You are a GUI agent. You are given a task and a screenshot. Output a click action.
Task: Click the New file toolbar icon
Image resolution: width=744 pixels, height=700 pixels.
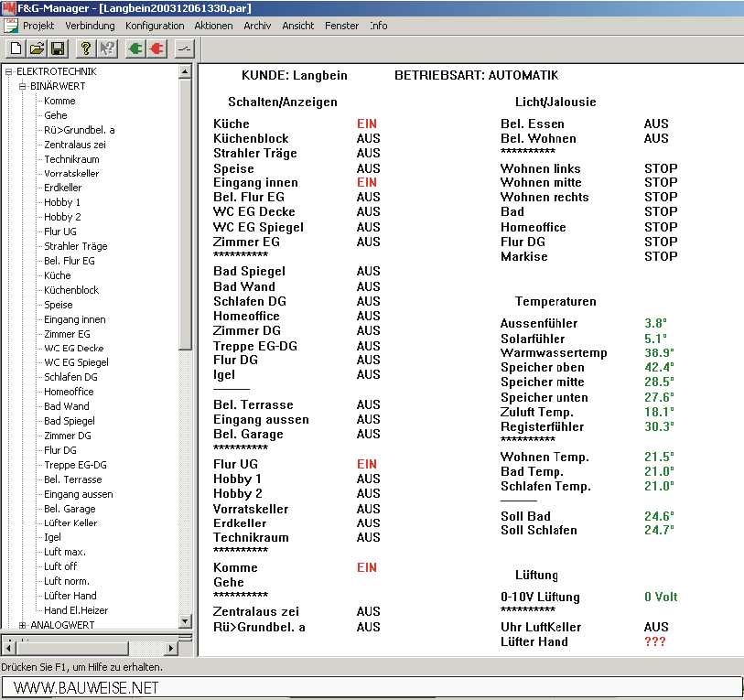coord(16,48)
